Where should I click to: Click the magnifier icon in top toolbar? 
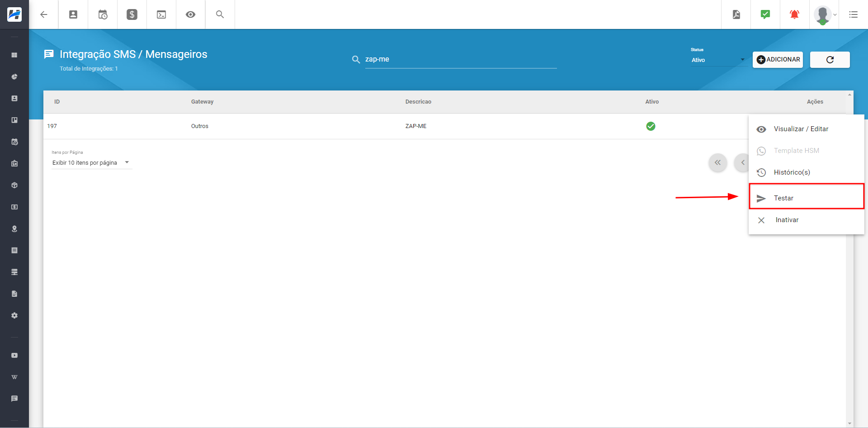click(220, 14)
